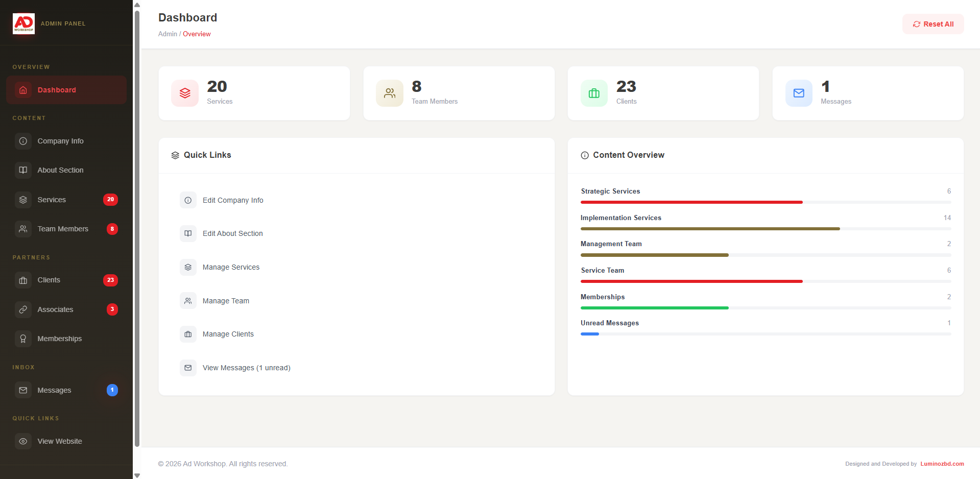
Task: Click the Services layers icon in stats card
Action: [x=185, y=93]
